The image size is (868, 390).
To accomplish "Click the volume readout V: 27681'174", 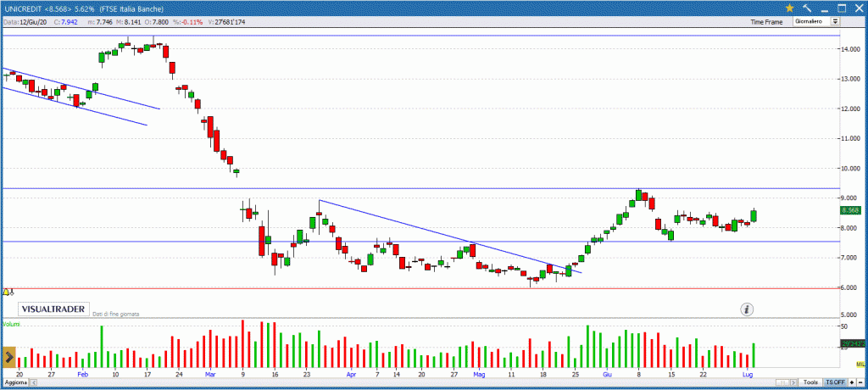I will (x=225, y=22).
